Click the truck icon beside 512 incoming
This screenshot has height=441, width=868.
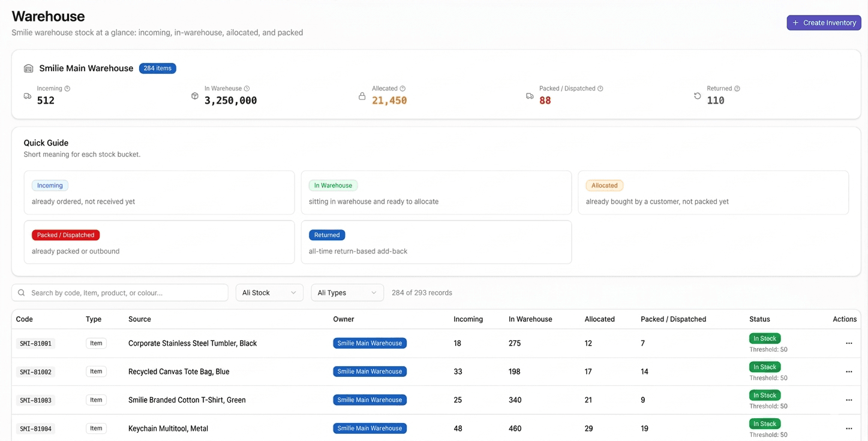pyautogui.click(x=28, y=96)
